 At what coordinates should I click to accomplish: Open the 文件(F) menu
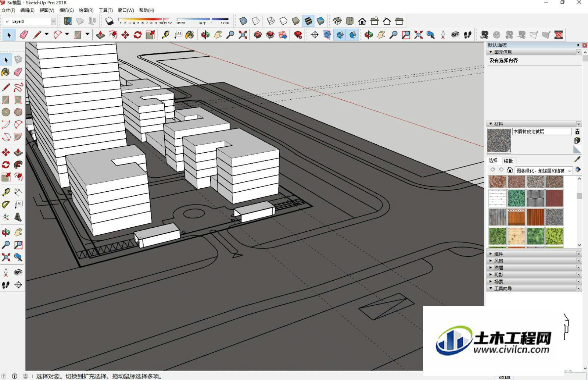(8, 10)
